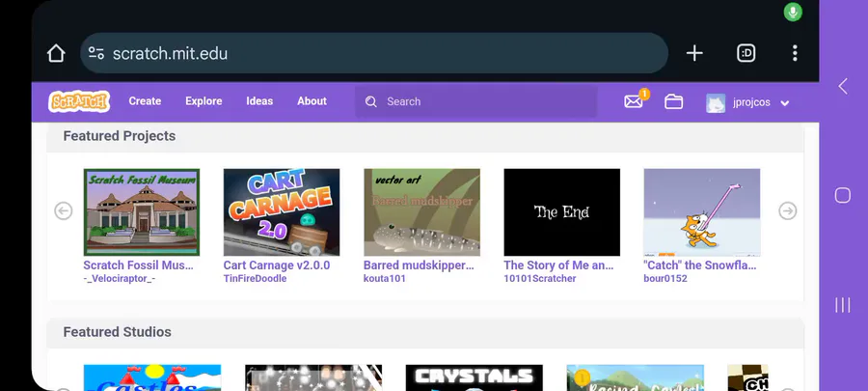Open the tab switcher icon
Image resolution: width=868 pixels, height=391 pixels.
[746, 53]
